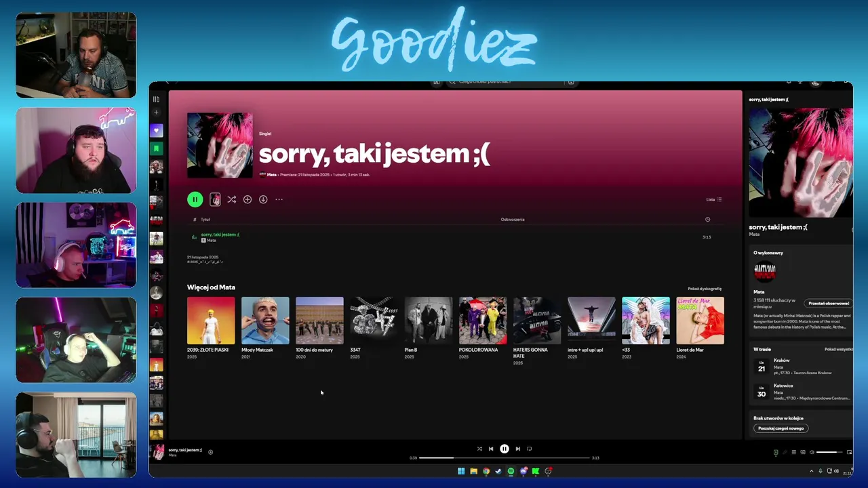Pause playback in the bottom player bar
This screenshot has height=488, width=868.
pyautogui.click(x=505, y=449)
